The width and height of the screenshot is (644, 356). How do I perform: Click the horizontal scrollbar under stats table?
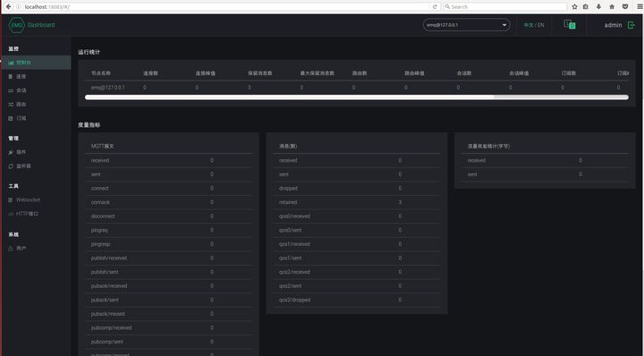(357, 97)
